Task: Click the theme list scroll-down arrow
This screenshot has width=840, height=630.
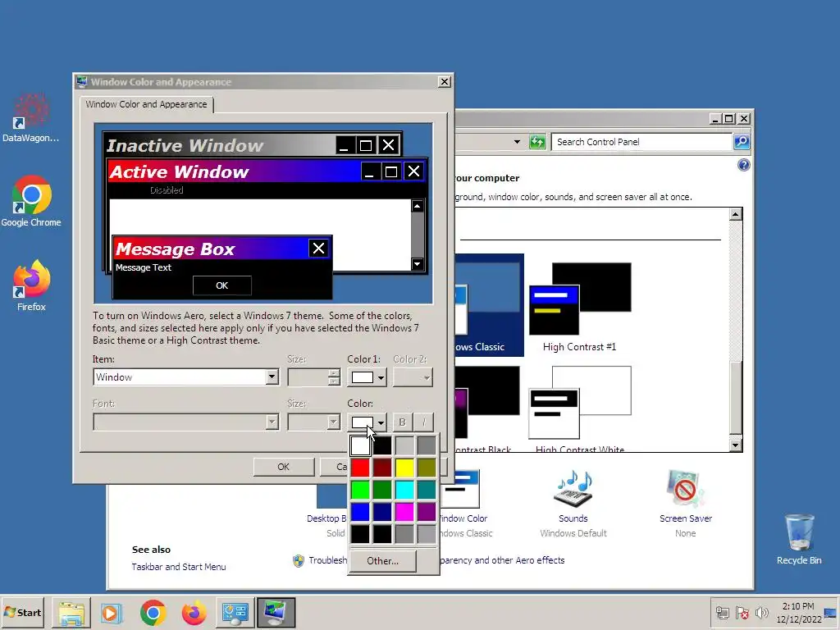Action: click(x=736, y=445)
